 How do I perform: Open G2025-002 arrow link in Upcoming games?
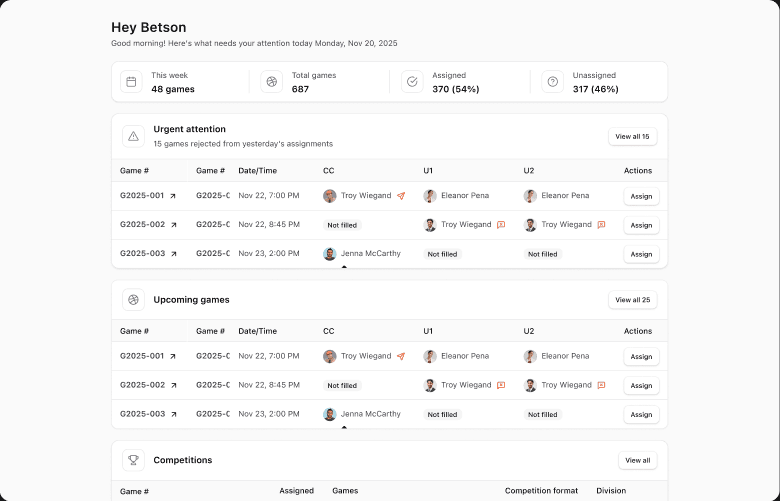click(x=174, y=386)
